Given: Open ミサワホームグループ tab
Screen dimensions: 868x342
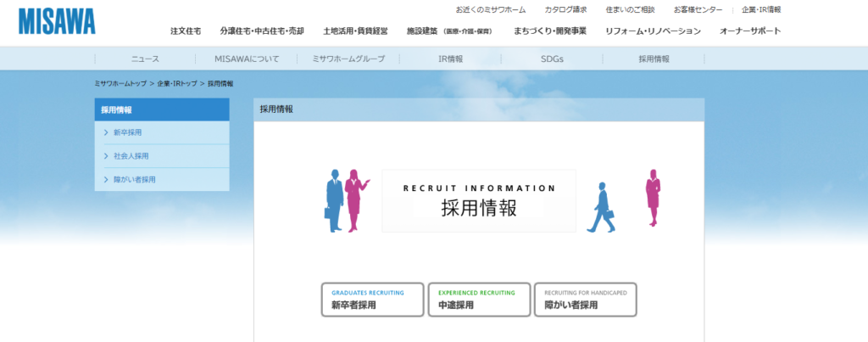Looking at the screenshot, I should (x=348, y=59).
